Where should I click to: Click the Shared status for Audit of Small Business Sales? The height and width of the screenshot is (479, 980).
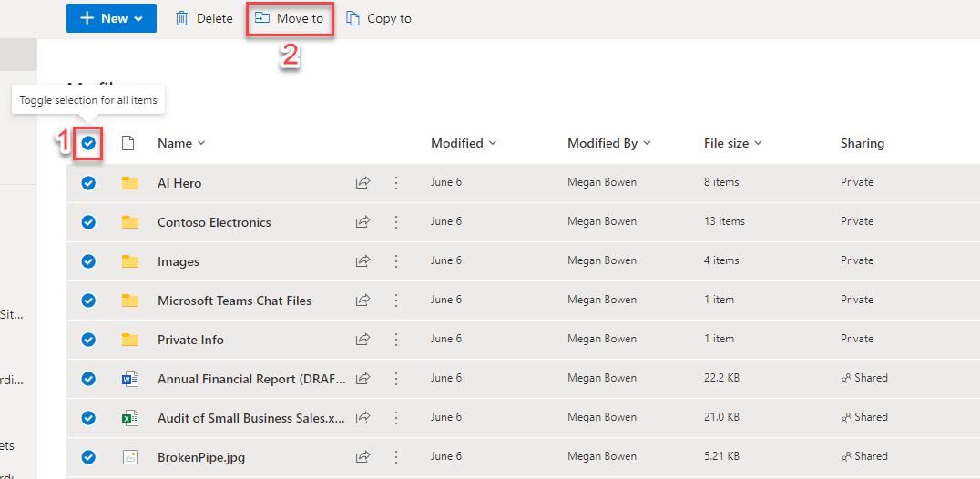(864, 417)
